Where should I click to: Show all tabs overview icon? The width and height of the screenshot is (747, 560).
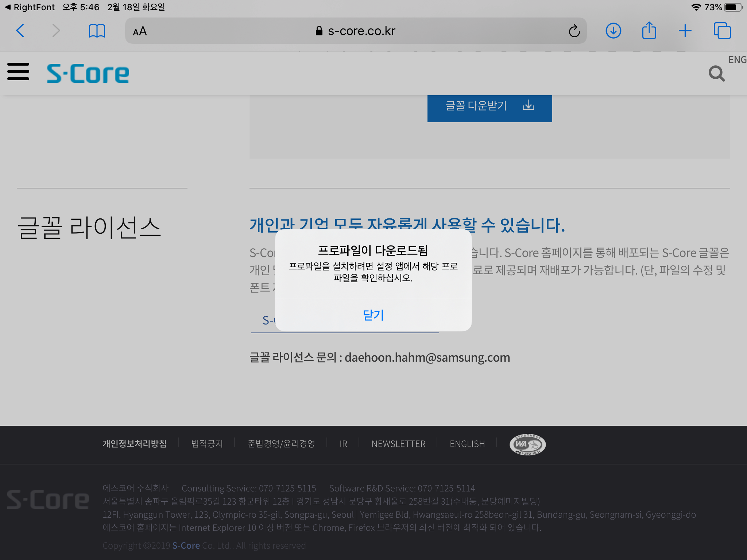(x=722, y=31)
